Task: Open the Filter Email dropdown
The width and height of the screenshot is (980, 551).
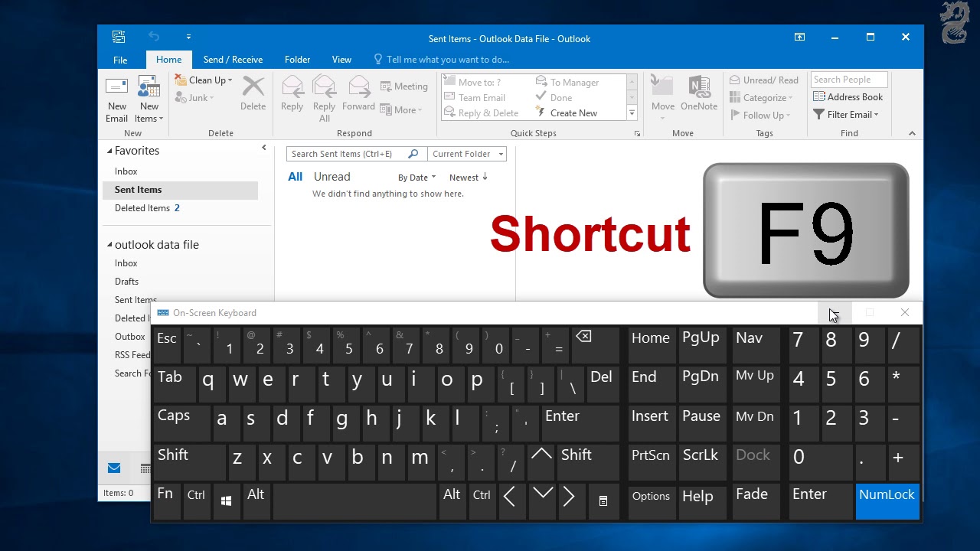Action: click(x=846, y=115)
